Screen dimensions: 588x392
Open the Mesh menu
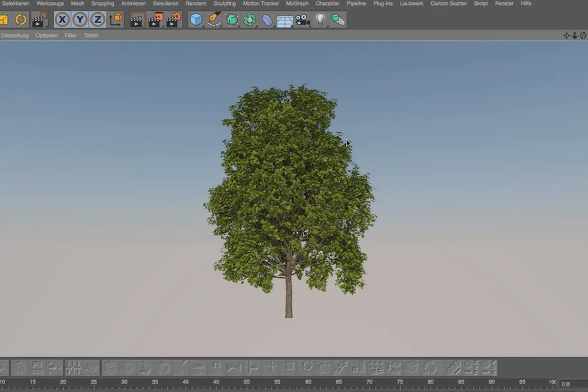click(77, 3)
